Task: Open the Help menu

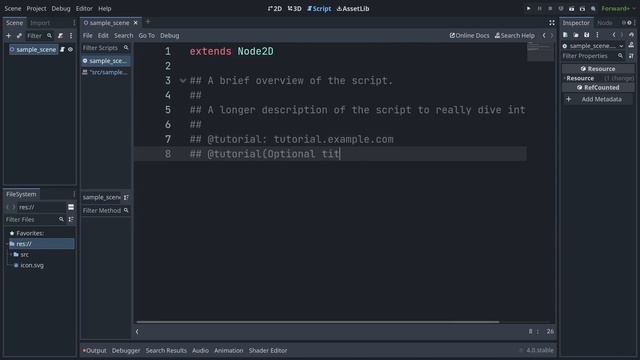Action: 104,9
